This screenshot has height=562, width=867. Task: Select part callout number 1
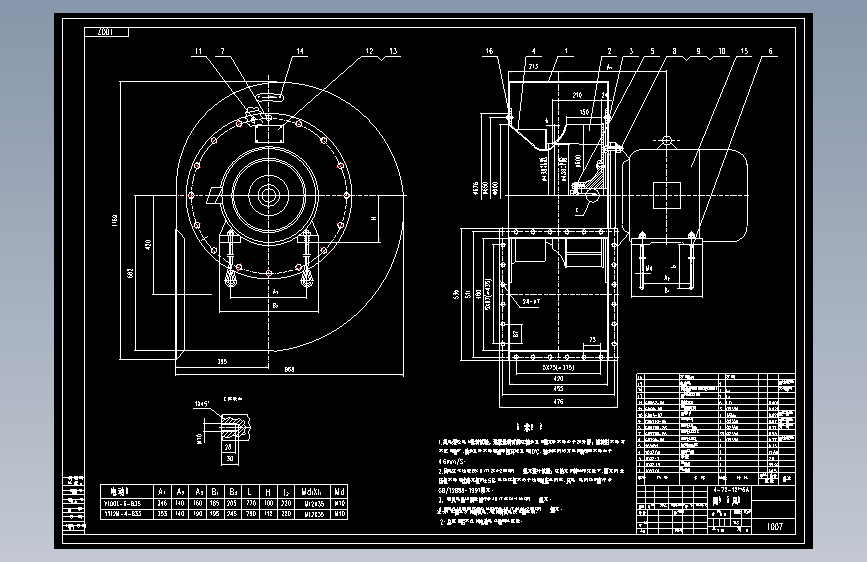click(x=566, y=51)
